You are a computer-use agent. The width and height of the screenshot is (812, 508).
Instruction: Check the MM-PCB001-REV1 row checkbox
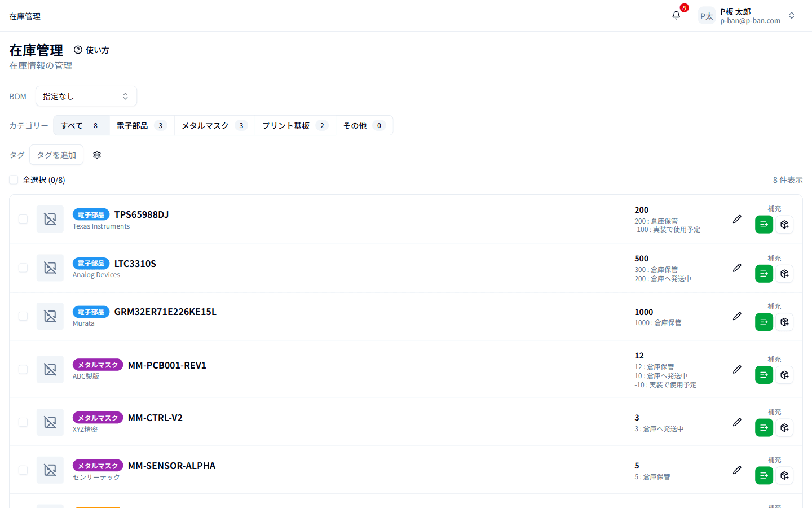tap(23, 369)
